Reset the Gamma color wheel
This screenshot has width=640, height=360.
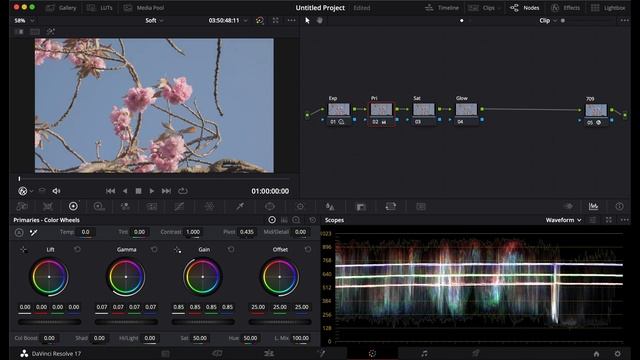pos(154,249)
